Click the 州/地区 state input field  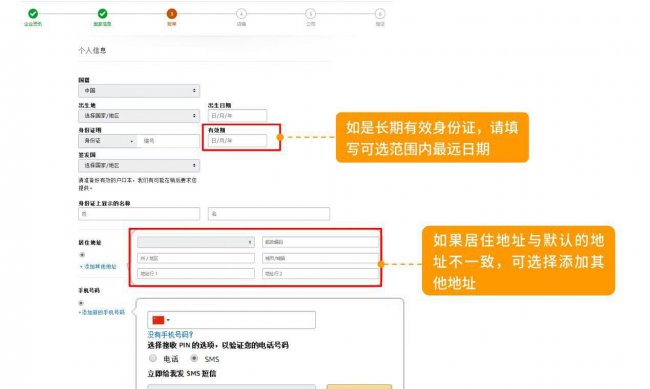point(196,258)
